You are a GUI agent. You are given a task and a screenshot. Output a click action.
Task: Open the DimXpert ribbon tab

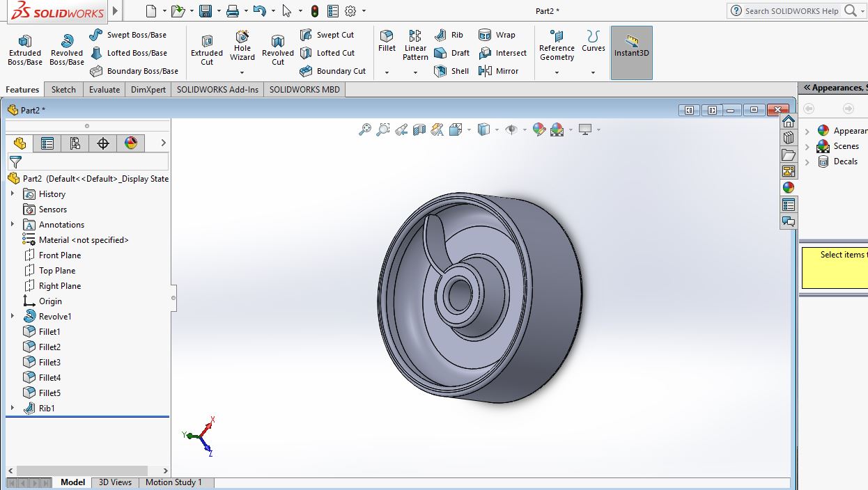[x=148, y=90]
